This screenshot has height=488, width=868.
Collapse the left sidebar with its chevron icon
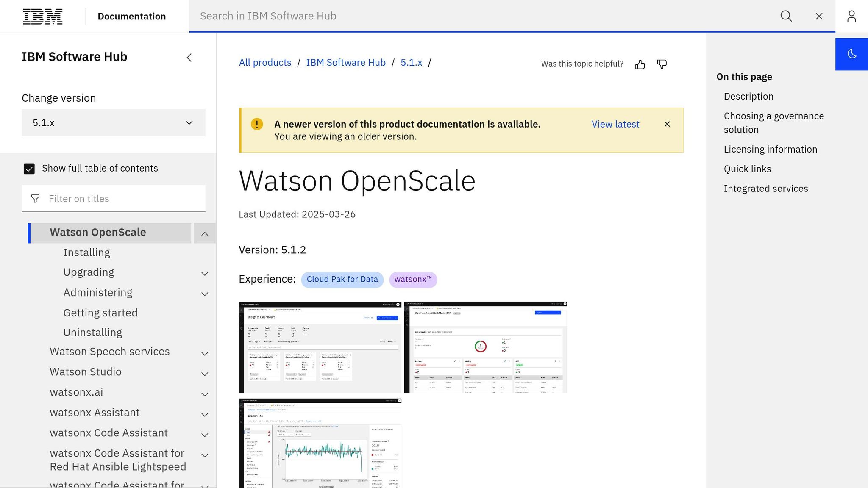point(189,58)
